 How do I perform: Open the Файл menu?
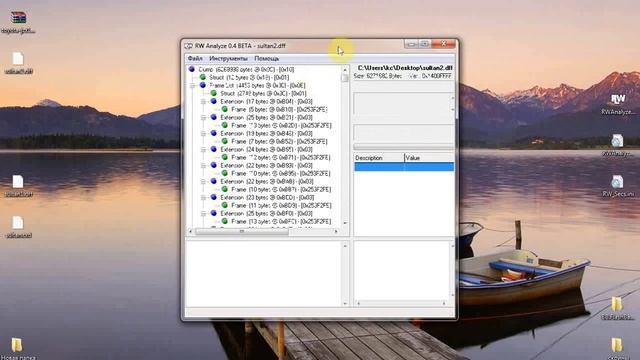(195, 59)
